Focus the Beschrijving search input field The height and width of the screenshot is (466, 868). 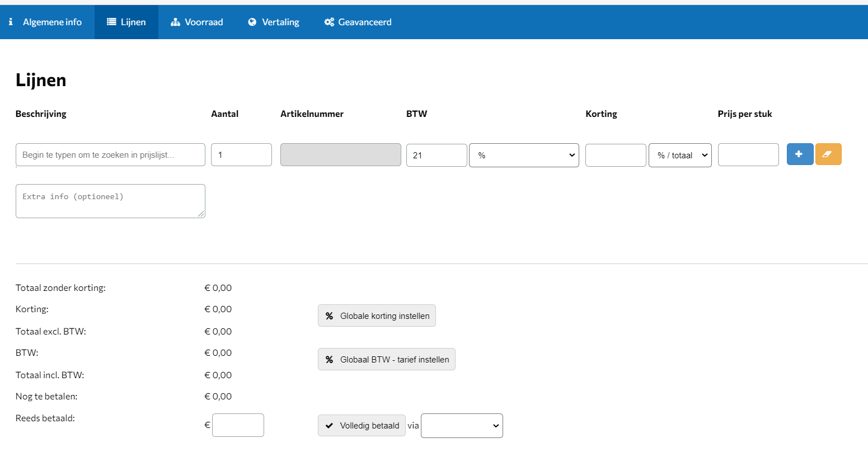[110, 155]
